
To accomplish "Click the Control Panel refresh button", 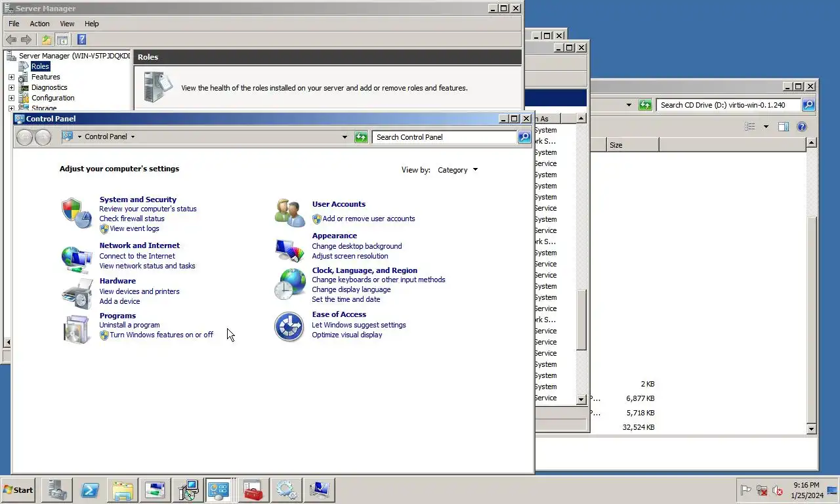I will 361,136.
